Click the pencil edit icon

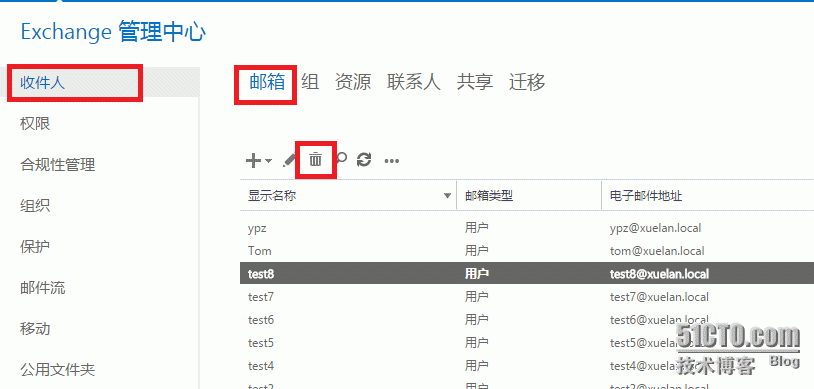pyautogui.click(x=289, y=160)
